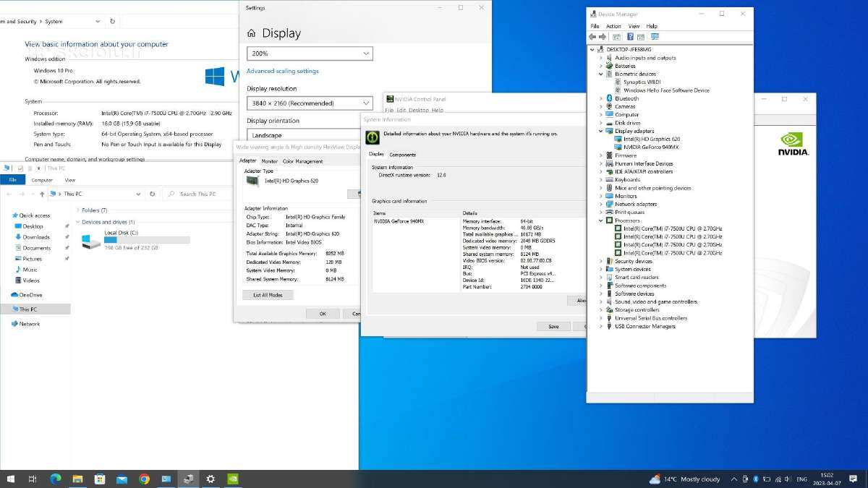Open Google Chrome from taskbar
868x488 pixels.
tap(144, 479)
